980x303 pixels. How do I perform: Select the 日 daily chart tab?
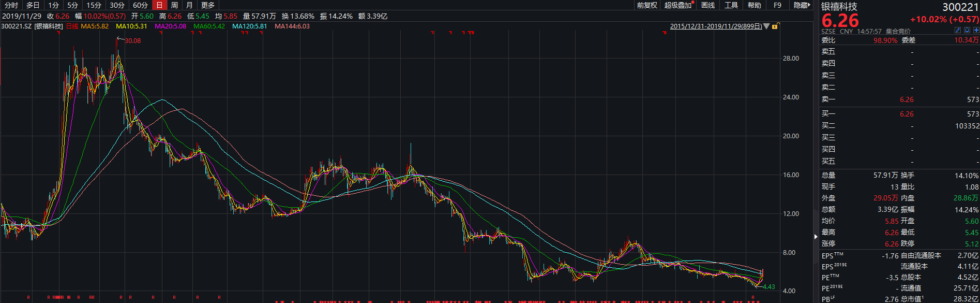tap(159, 5)
